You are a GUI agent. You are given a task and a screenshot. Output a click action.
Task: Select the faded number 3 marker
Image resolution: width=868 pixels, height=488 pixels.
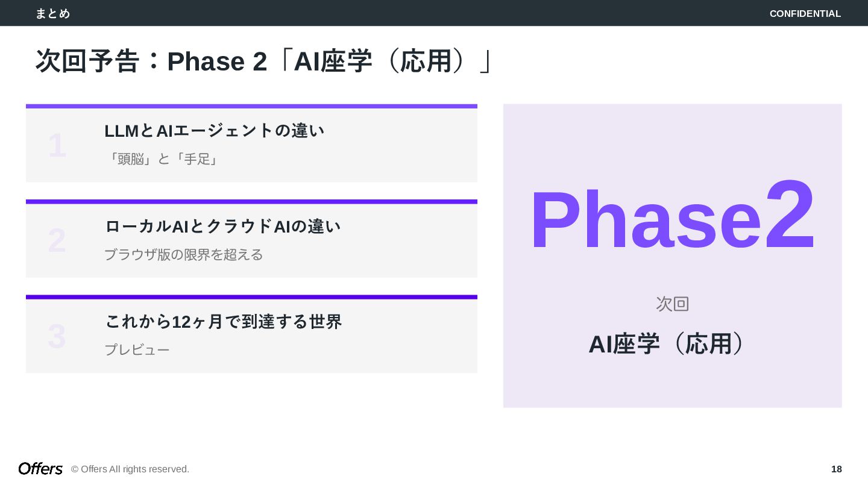coord(57,336)
